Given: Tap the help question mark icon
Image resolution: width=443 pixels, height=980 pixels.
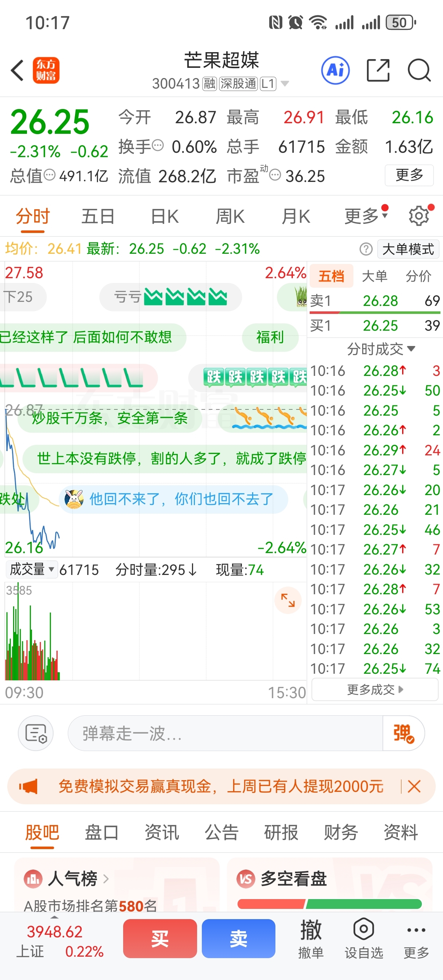Looking at the screenshot, I should tap(366, 250).
